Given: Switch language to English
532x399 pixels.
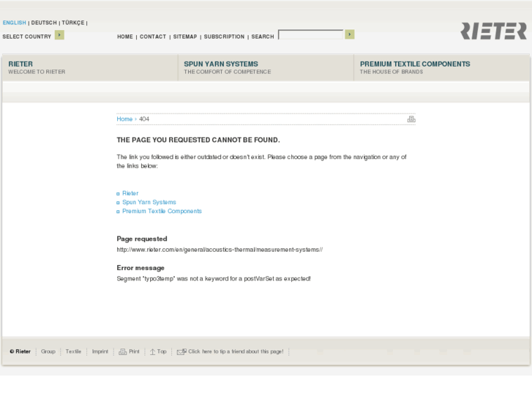Looking at the screenshot, I should 14,23.
